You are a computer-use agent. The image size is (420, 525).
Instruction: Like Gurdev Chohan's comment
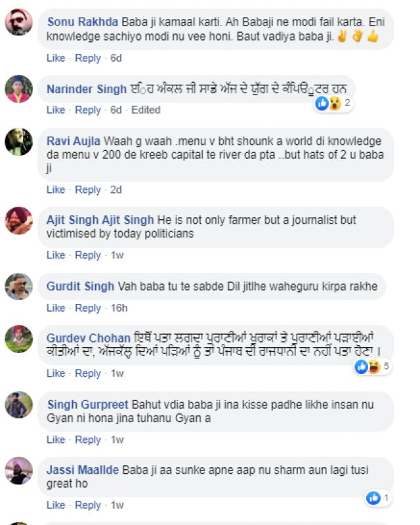(55, 373)
